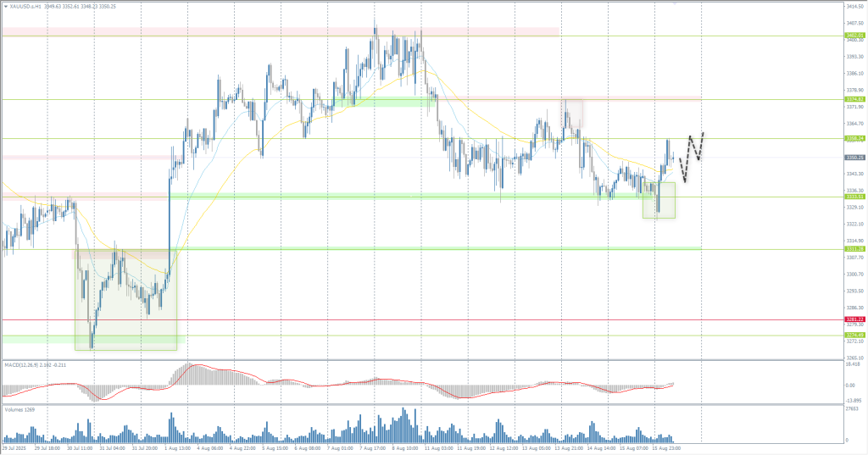Select the red 3281.22 price label
The image size is (868, 455).
[854, 319]
